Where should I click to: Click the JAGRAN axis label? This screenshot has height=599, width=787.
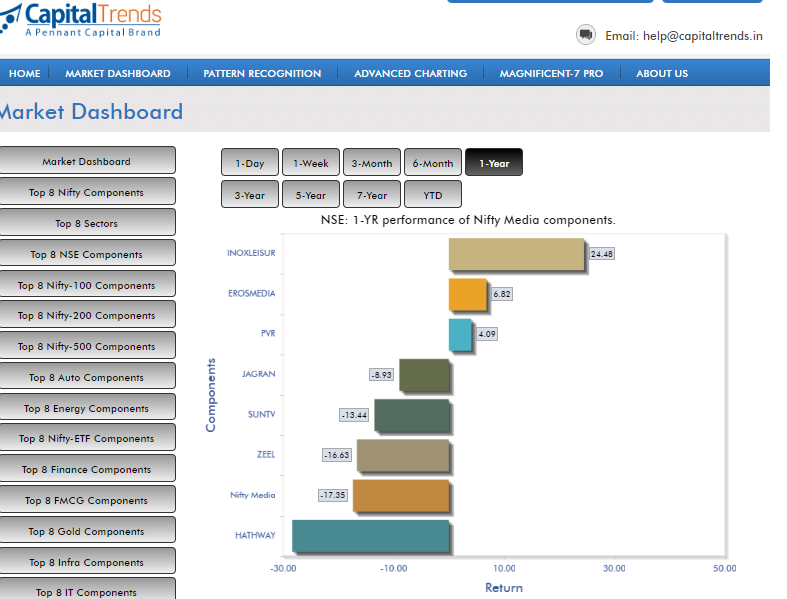click(258, 374)
